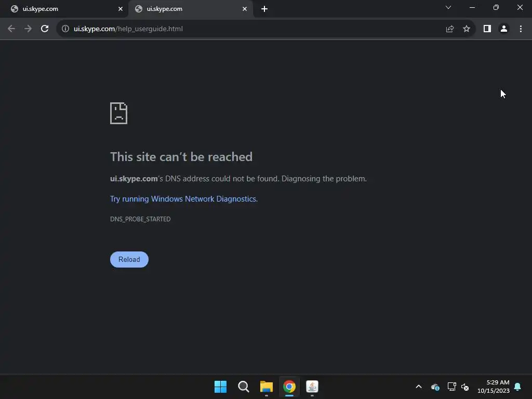
Task: Open notifications bell icon
Action: pyautogui.click(x=518, y=387)
